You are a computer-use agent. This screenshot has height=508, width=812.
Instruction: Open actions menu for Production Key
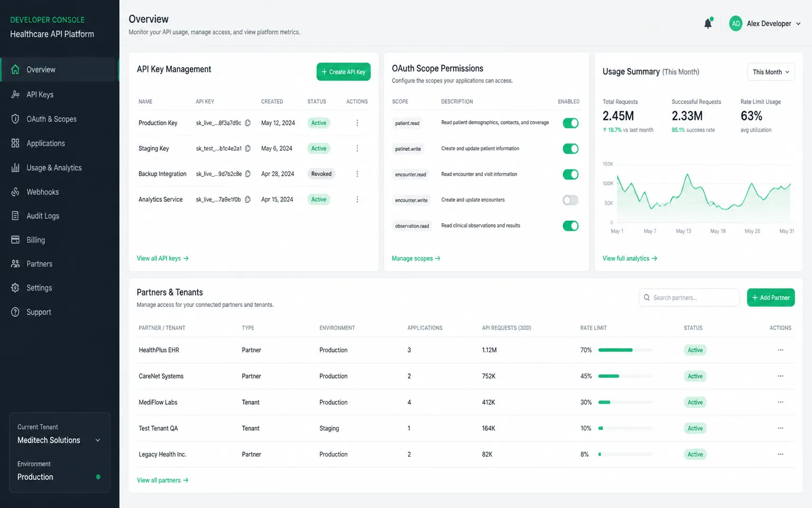pos(357,123)
